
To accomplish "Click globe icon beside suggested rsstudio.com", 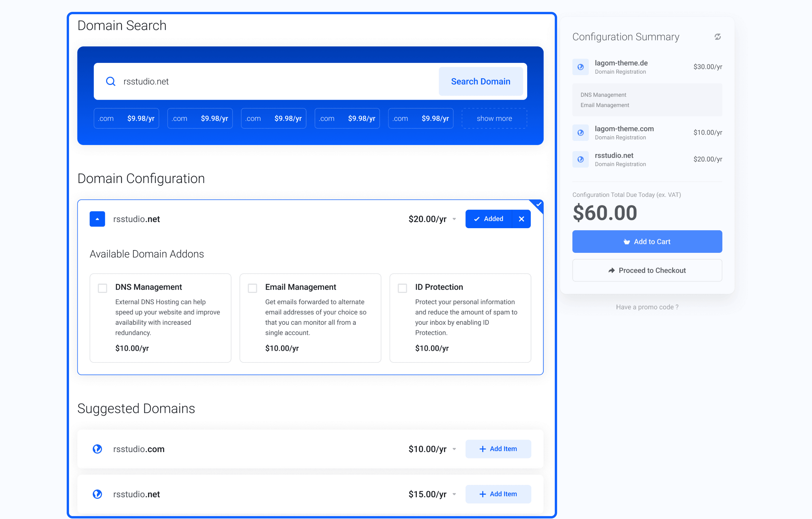I will 97,449.
